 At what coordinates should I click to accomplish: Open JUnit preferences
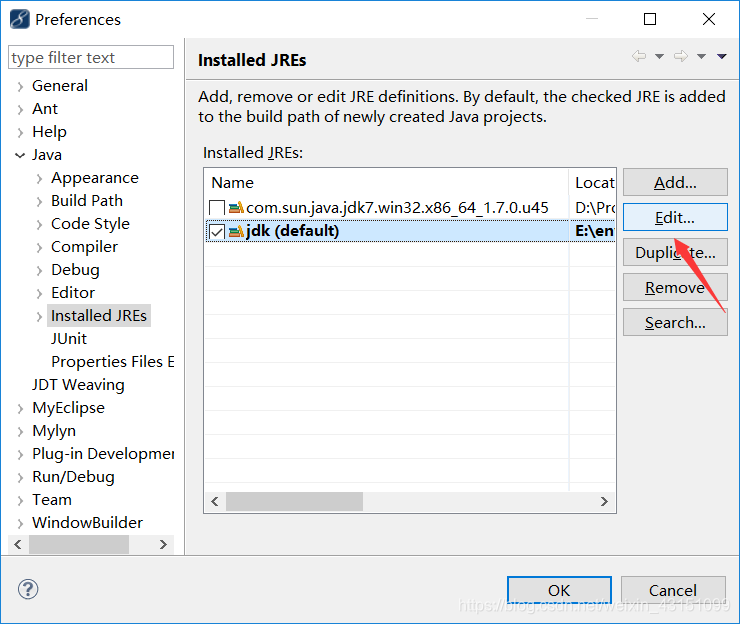coord(69,339)
